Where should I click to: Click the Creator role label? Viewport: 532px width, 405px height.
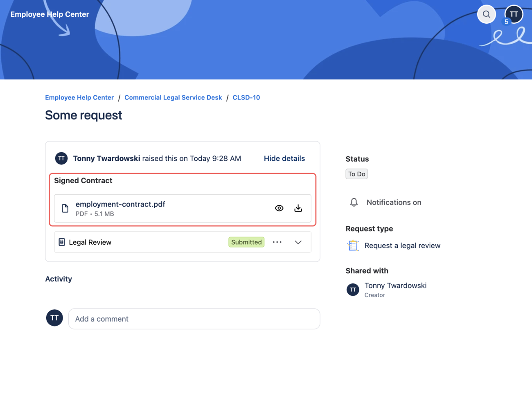[375, 295]
